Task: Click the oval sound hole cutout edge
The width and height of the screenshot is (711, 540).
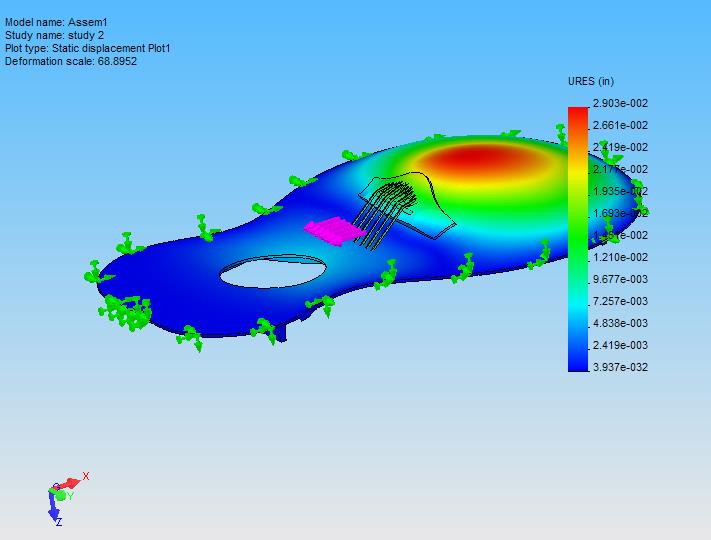Action: pos(273,271)
